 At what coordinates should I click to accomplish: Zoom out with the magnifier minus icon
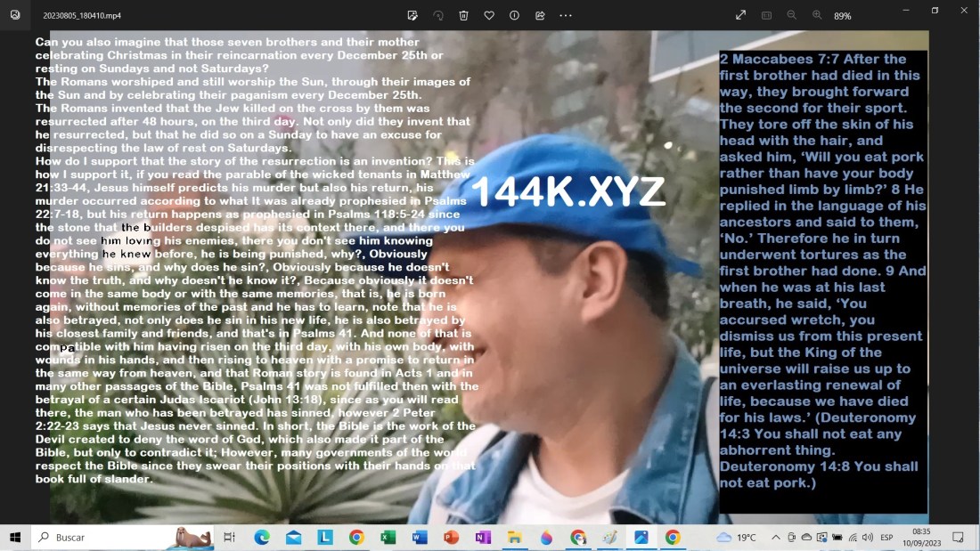coord(791,15)
